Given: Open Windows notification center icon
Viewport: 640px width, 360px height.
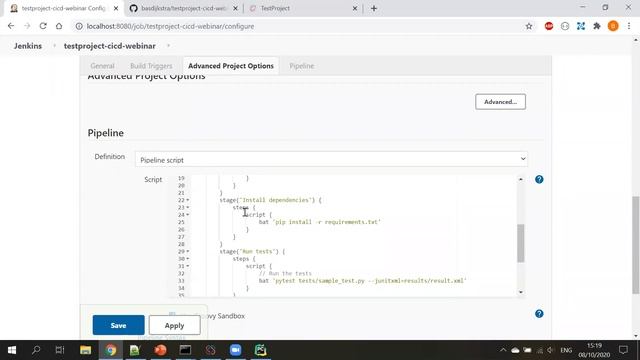Looking at the screenshot, I should tap(623, 350).
